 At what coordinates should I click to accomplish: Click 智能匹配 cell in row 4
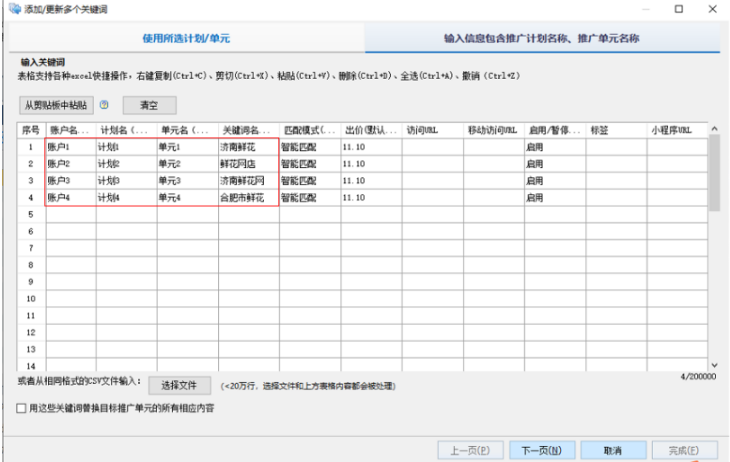(310, 197)
